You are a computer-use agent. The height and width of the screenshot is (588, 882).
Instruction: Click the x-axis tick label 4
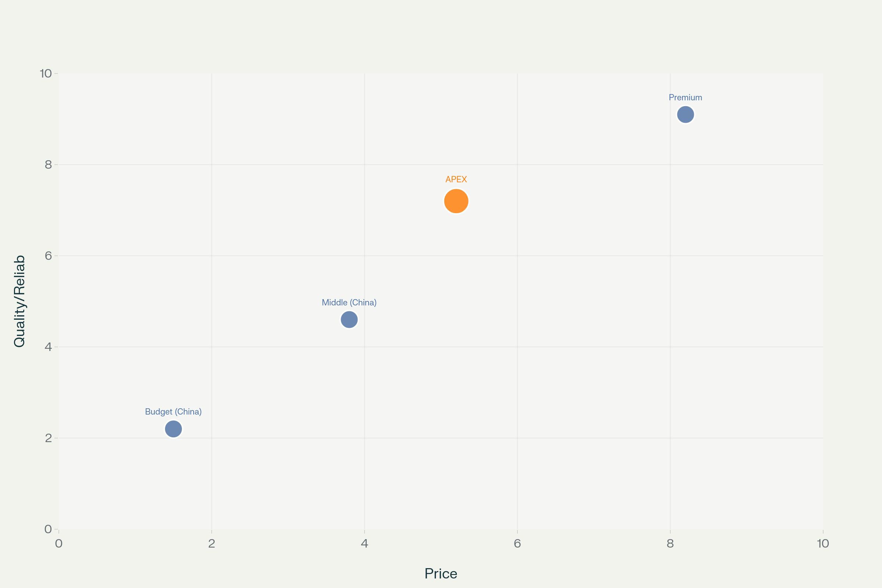pyautogui.click(x=365, y=544)
